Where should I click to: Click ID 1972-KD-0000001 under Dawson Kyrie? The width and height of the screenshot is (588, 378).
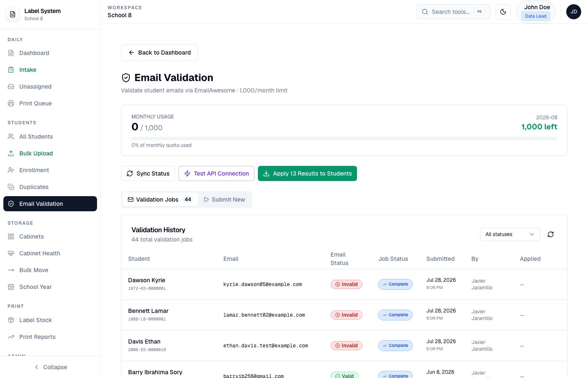[x=147, y=289]
